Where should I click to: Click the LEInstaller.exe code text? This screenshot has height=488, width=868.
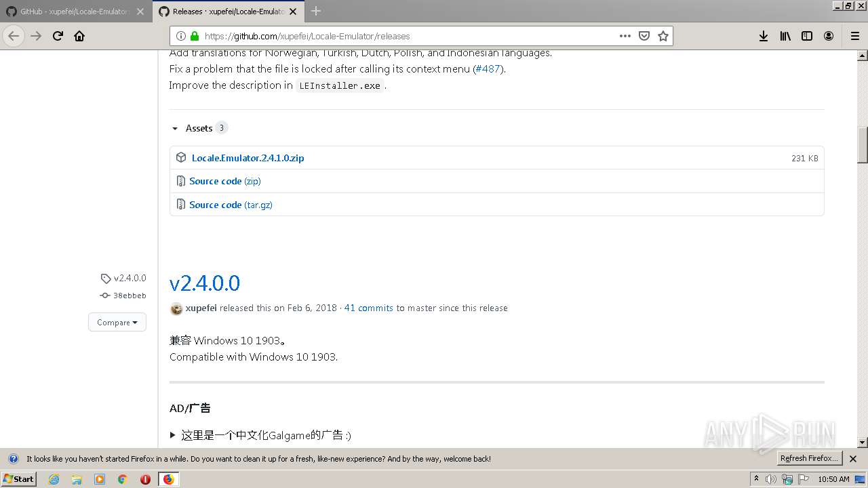point(340,85)
